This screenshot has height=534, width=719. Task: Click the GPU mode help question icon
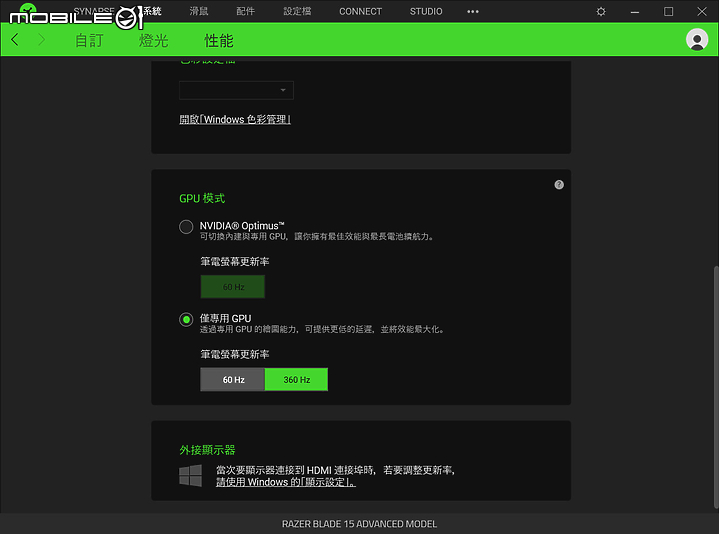pos(559,185)
